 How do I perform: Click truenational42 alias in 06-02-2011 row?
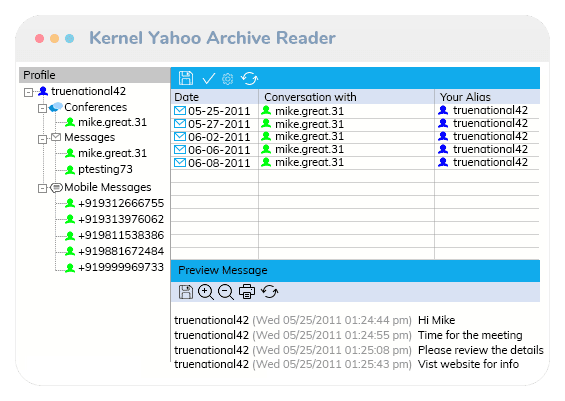click(x=490, y=136)
